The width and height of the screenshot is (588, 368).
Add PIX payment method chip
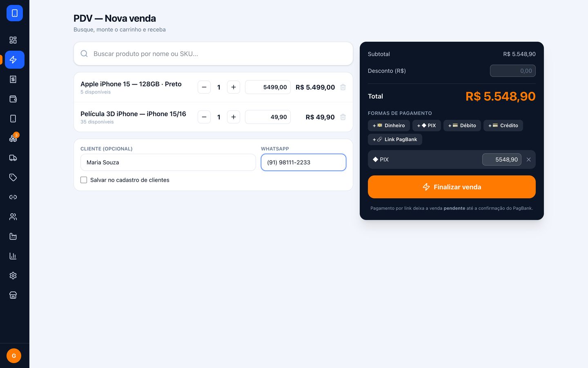427,126
